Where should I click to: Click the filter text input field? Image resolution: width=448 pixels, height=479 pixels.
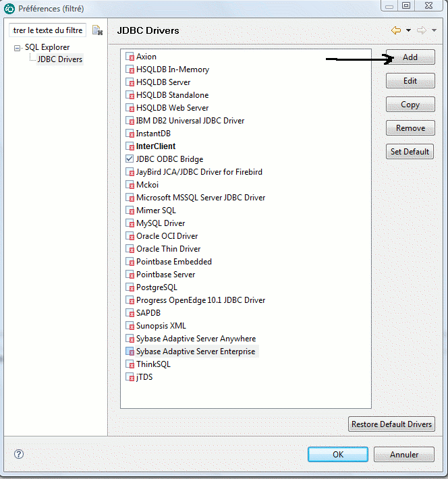coord(47,30)
